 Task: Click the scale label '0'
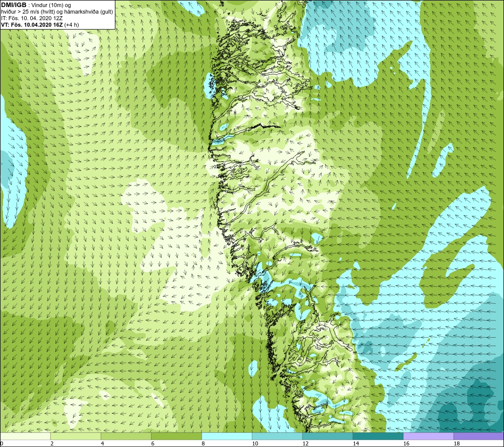2,444
